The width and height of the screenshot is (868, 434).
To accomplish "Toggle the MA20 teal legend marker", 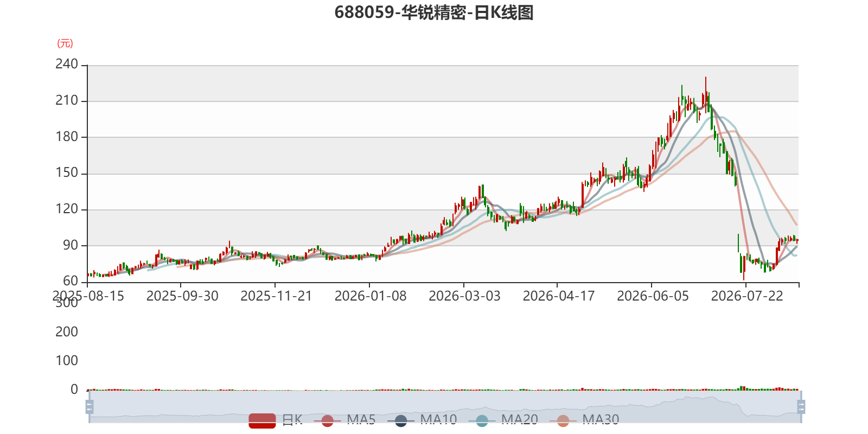I will (x=482, y=420).
